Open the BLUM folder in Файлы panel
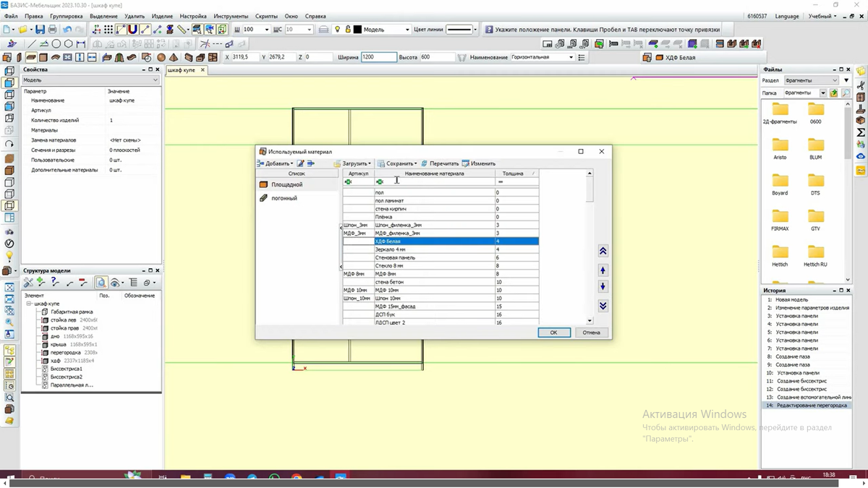The image size is (868, 488). pos(815,147)
